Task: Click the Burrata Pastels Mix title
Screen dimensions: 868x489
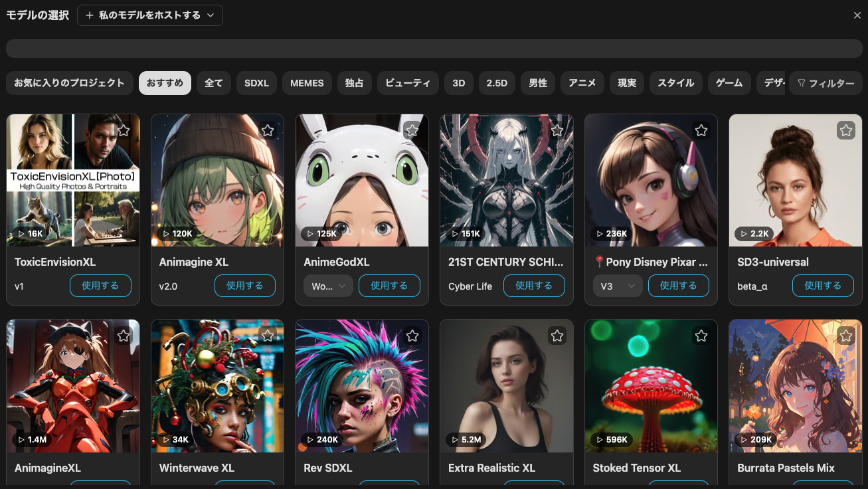Action: click(786, 468)
